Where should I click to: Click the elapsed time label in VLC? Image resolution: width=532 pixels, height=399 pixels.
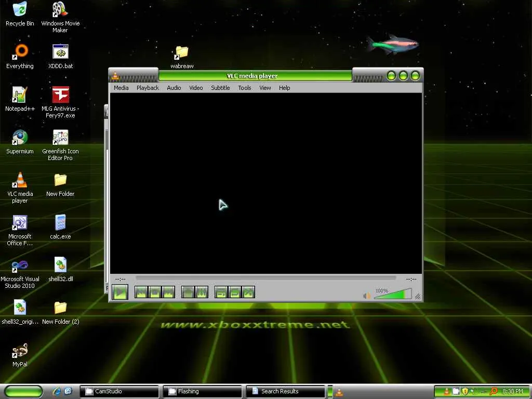120,279
